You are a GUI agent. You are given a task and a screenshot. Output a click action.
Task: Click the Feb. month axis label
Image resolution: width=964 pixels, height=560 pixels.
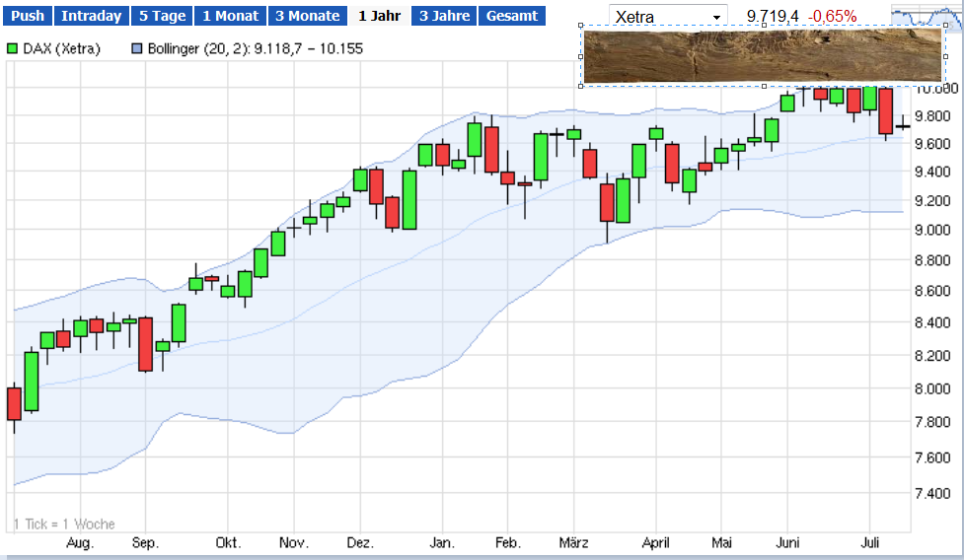point(508,543)
